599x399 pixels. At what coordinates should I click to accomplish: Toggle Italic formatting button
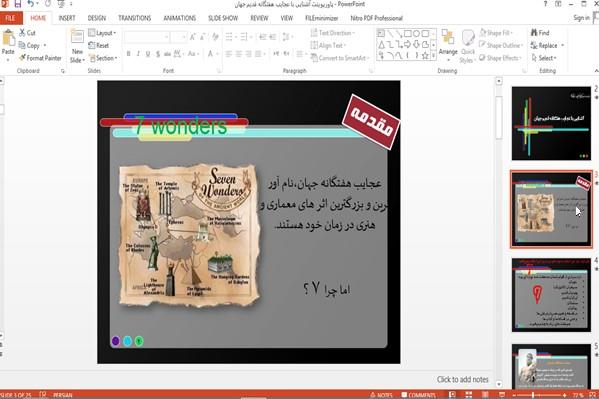[138, 54]
